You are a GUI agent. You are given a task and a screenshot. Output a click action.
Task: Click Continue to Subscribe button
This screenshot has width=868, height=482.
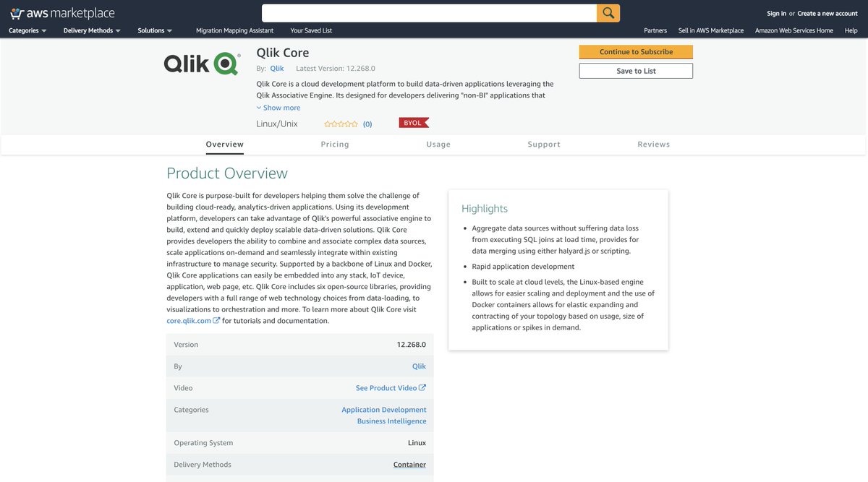pyautogui.click(x=636, y=52)
